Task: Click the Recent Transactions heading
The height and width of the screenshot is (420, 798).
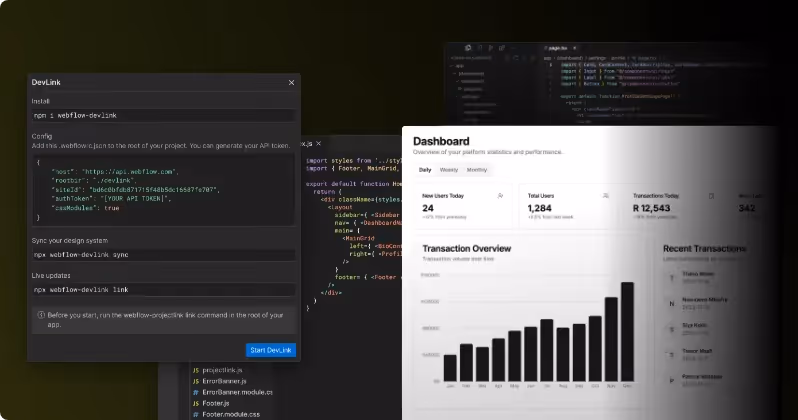Action: click(x=704, y=248)
